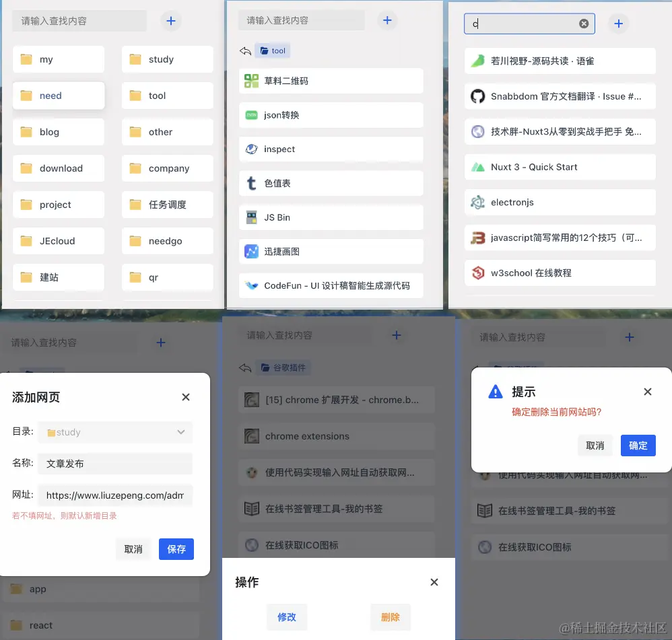Open 'chrome extensions' bookmark
The height and width of the screenshot is (640, 672).
click(337, 436)
